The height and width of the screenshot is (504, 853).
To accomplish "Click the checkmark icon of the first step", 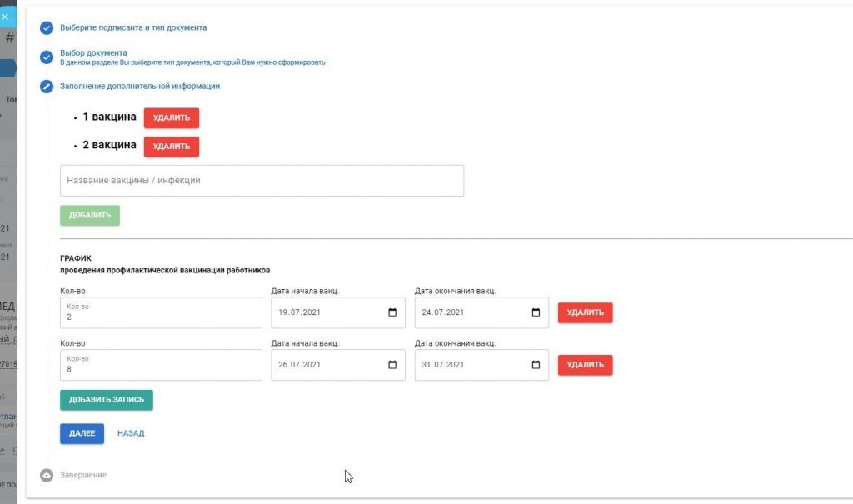I will click(x=47, y=28).
